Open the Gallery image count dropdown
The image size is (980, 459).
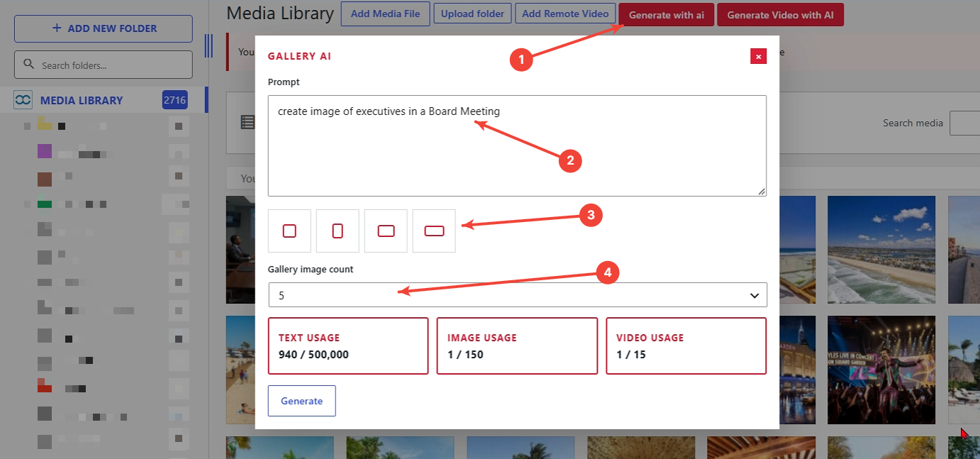pyautogui.click(x=518, y=295)
